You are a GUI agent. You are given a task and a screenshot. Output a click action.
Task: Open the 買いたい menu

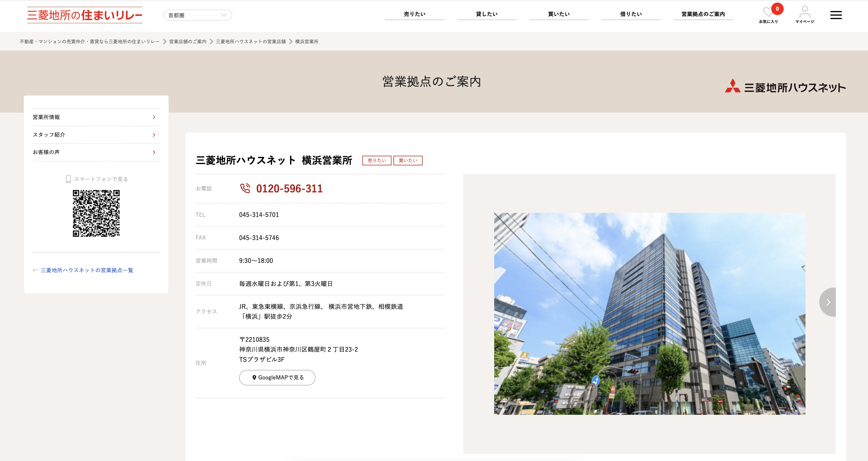[x=559, y=14]
